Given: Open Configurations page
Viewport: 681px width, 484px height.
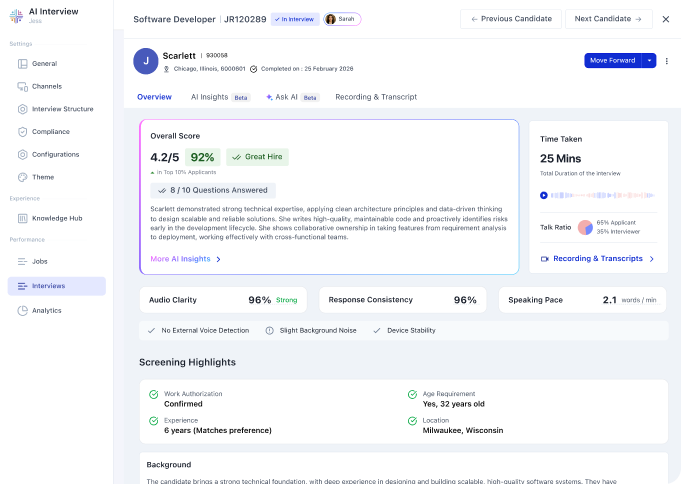Looking at the screenshot, I should point(55,154).
